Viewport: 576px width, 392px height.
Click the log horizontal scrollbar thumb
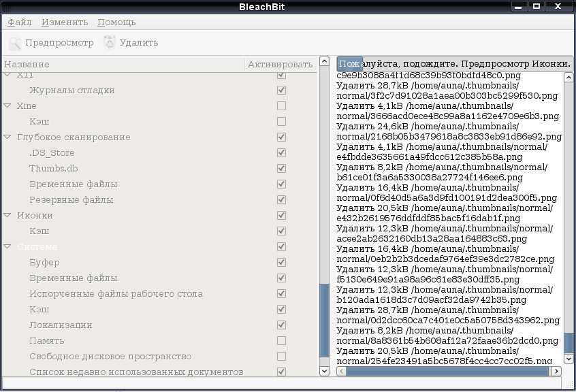pyautogui.click(x=447, y=372)
